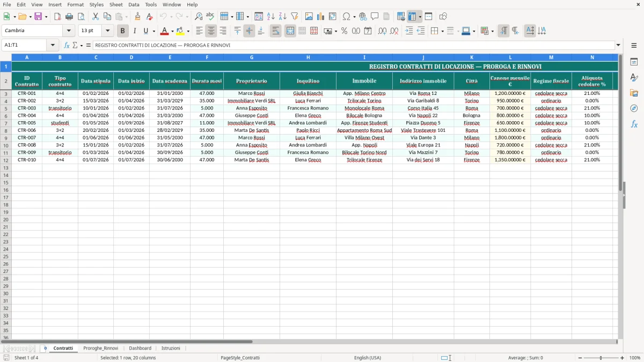Click the Name Box field A1:T1
This screenshot has width=644, height=362.
[x=25, y=45]
